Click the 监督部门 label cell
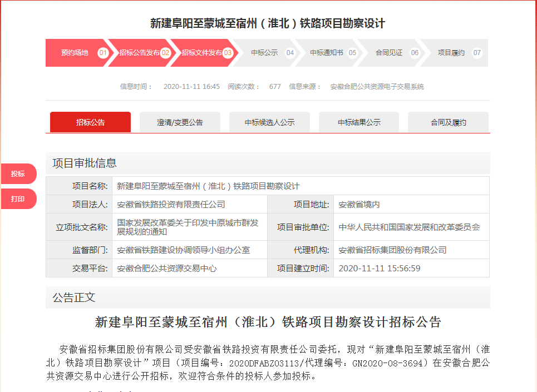 pyautogui.click(x=79, y=250)
